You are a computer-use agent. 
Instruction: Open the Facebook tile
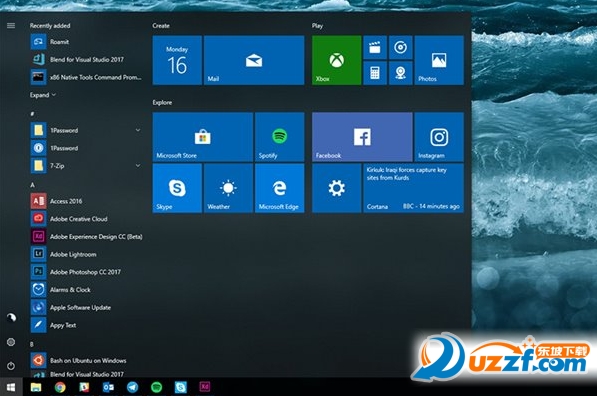[362, 137]
